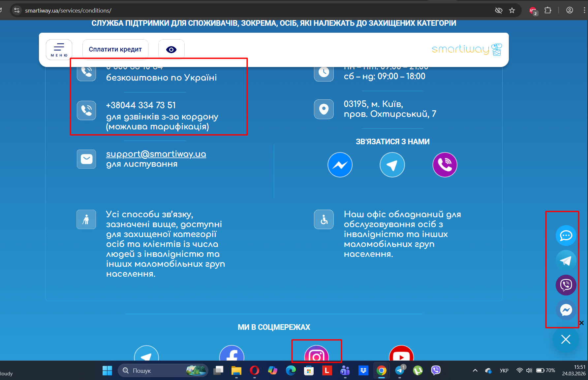This screenshot has width=588, height=380.
Task: Open the YouTube social network channel
Action: point(401,353)
